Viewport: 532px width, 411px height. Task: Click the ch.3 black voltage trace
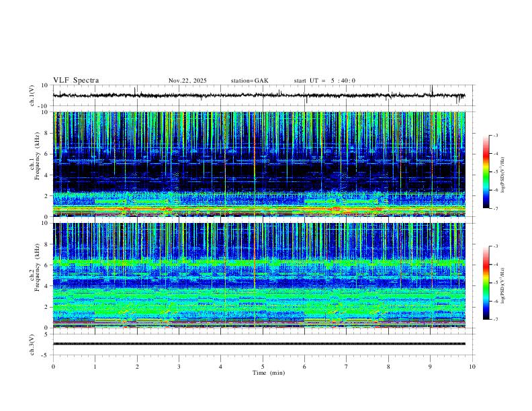click(259, 344)
